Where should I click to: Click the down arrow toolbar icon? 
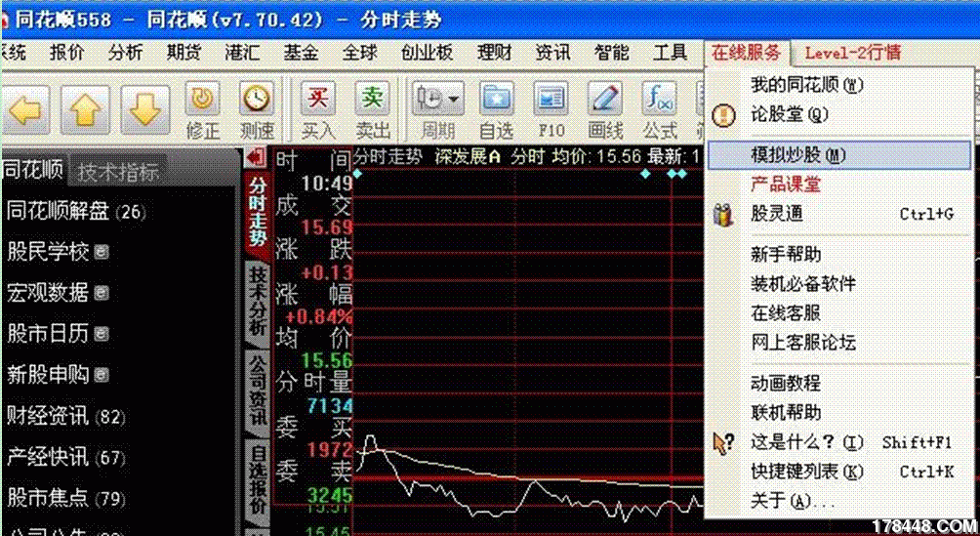[x=145, y=110]
